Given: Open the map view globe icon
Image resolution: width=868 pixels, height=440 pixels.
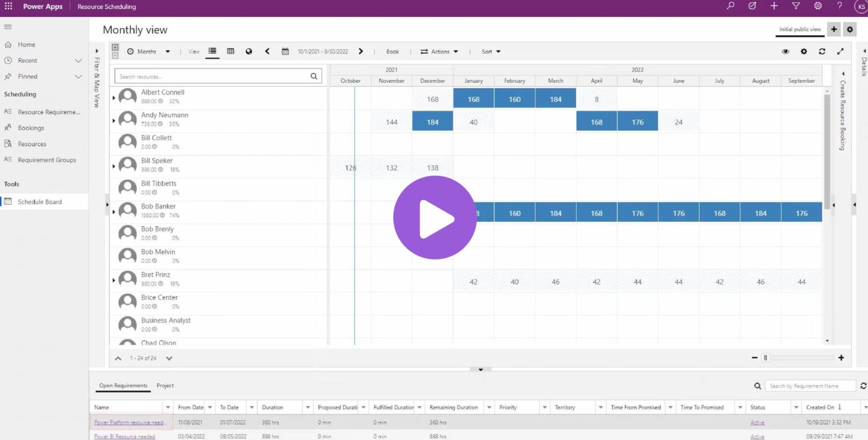Looking at the screenshot, I should (x=249, y=51).
